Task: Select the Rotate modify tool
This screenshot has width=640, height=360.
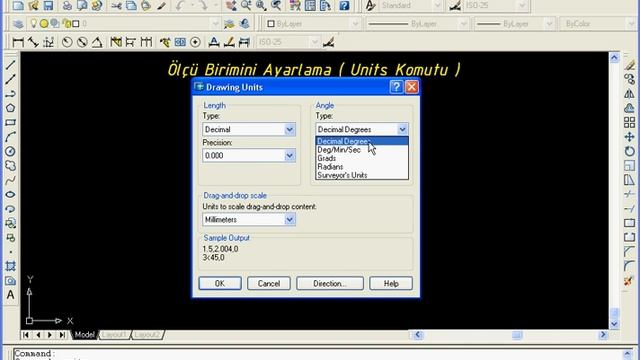Action: tap(629, 151)
